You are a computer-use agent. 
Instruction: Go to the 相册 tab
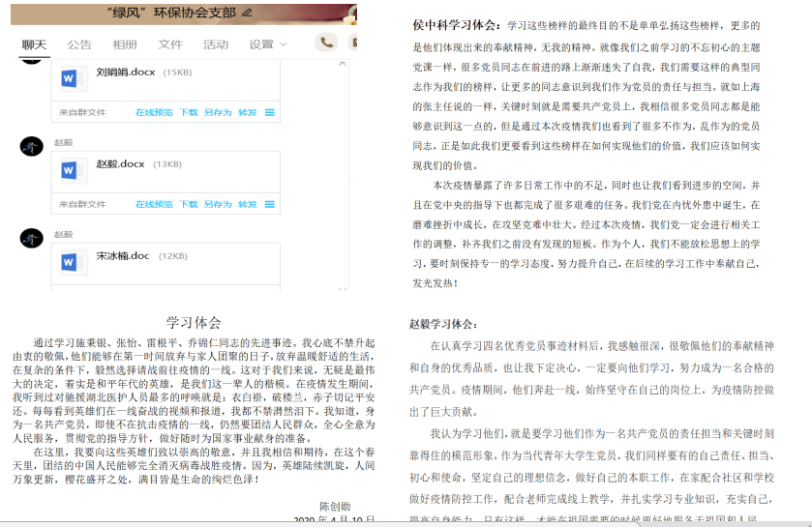[x=125, y=44]
